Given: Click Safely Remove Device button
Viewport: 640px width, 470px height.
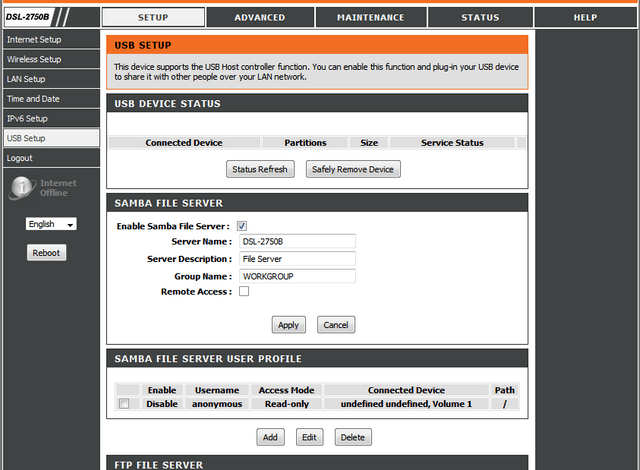Looking at the screenshot, I should (353, 169).
